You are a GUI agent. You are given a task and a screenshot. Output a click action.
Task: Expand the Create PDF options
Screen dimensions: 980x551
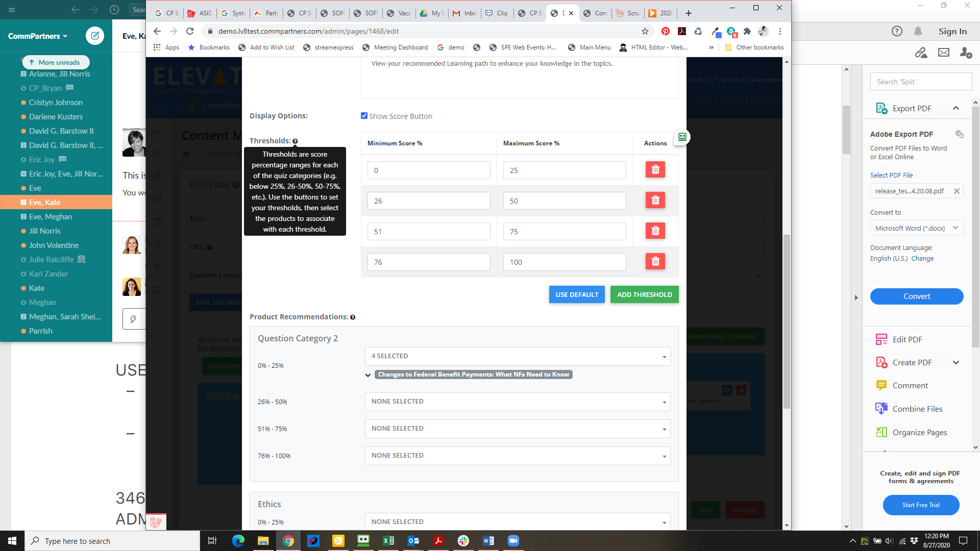(x=955, y=362)
